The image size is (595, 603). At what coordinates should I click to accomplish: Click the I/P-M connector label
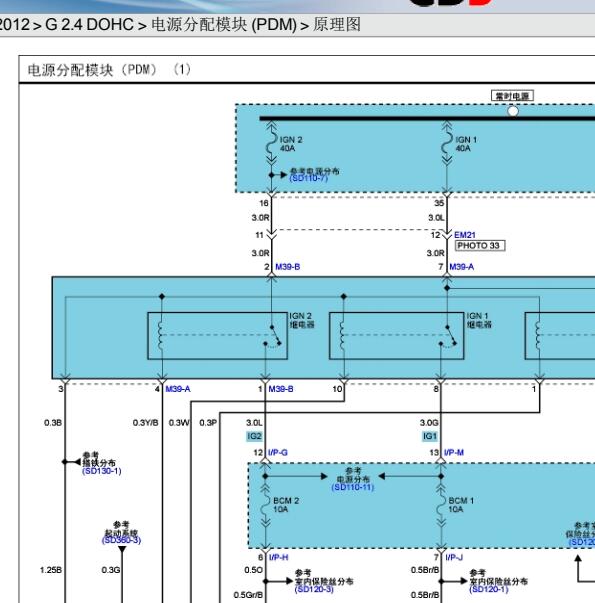tap(454, 453)
